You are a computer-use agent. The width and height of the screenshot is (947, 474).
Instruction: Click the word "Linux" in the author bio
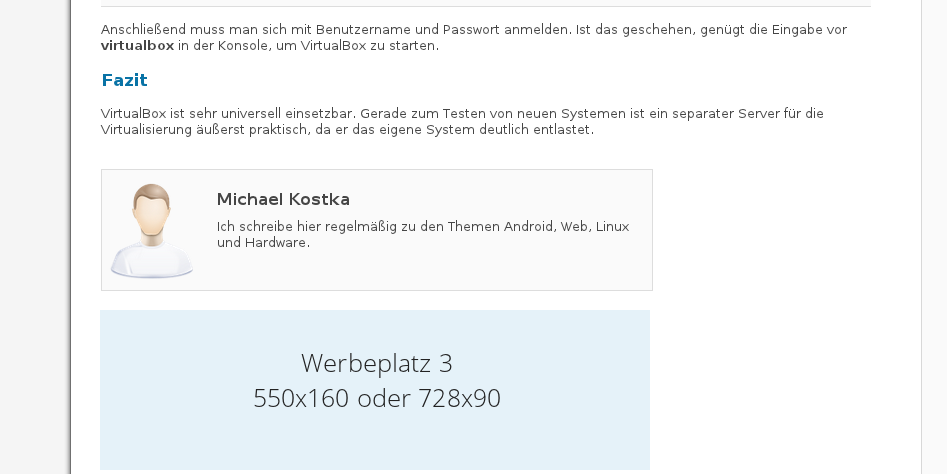612,227
